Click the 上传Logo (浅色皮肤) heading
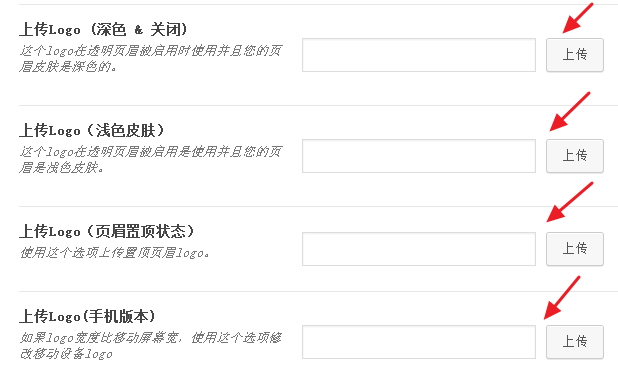The width and height of the screenshot is (618, 383). pos(92,130)
